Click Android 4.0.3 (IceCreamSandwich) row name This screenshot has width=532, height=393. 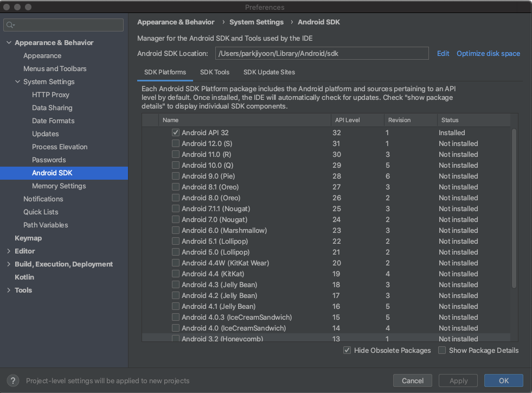[236, 317]
